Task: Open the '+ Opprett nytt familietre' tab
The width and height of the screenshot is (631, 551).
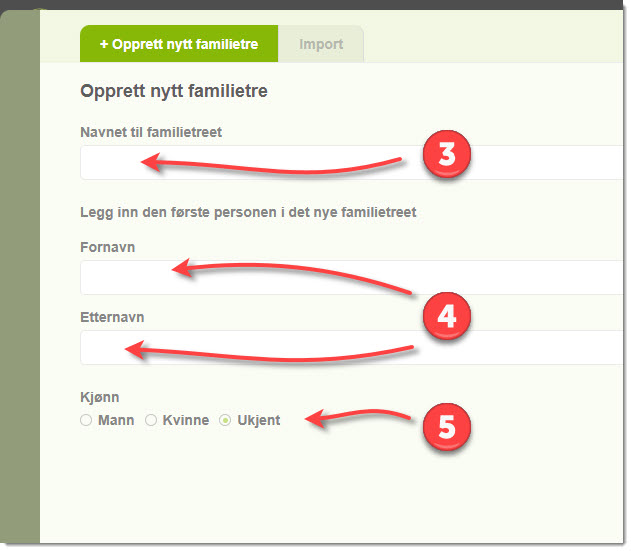Action: click(179, 45)
